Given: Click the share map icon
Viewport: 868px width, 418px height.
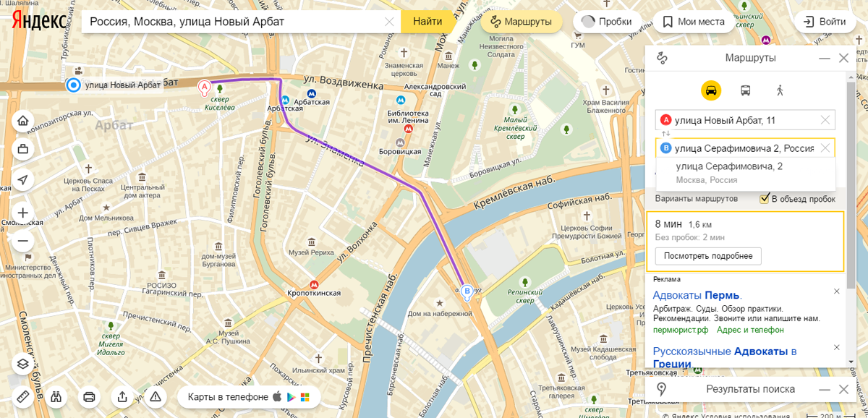Looking at the screenshot, I should click(x=123, y=396).
